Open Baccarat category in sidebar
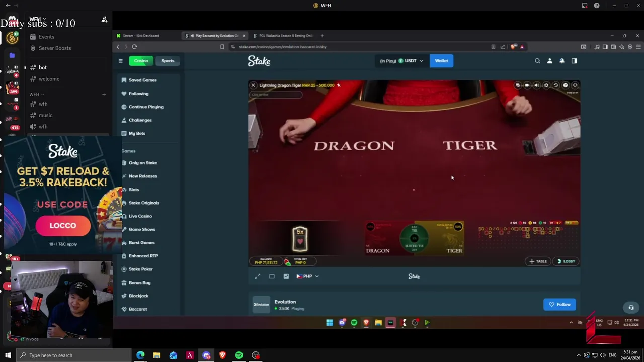The height and width of the screenshot is (362, 644). (138, 309)
